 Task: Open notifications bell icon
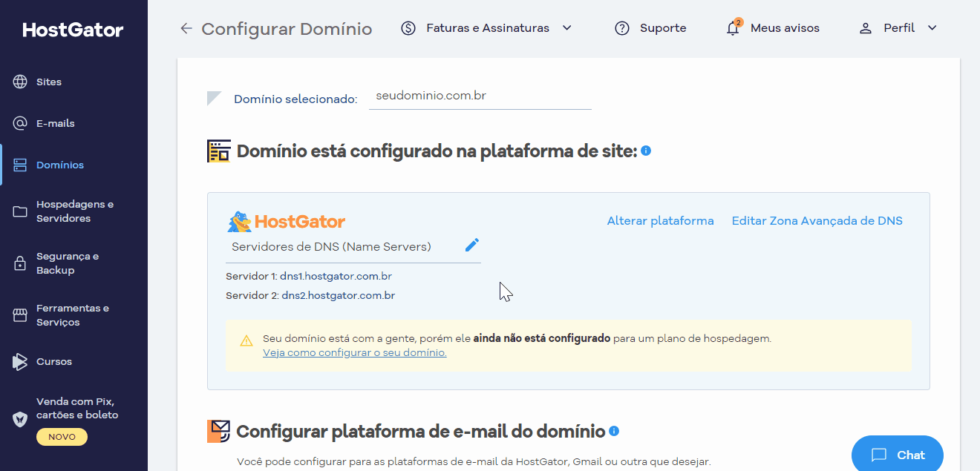click(x=733, y=28)
